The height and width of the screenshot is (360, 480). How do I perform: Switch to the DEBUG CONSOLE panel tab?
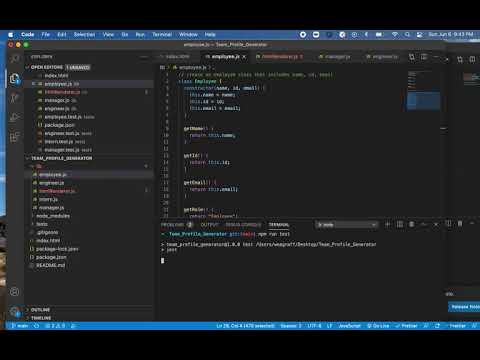click(244, 225)
